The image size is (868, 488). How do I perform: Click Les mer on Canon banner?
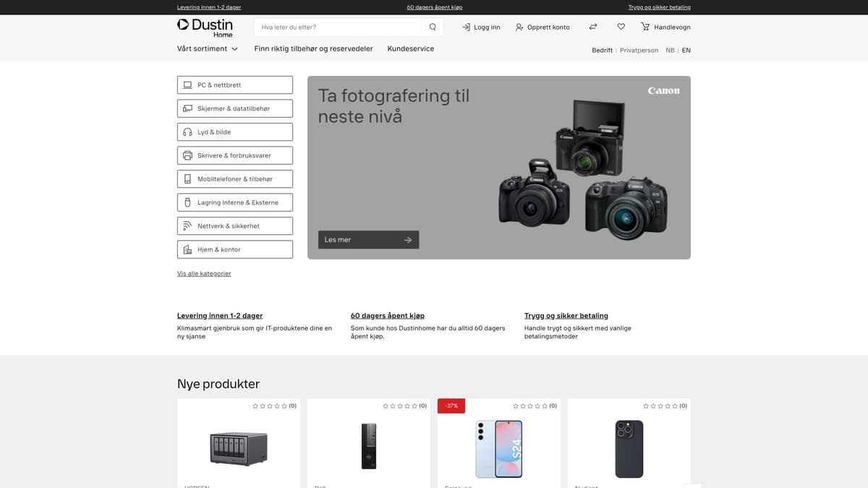coord(368,240)
